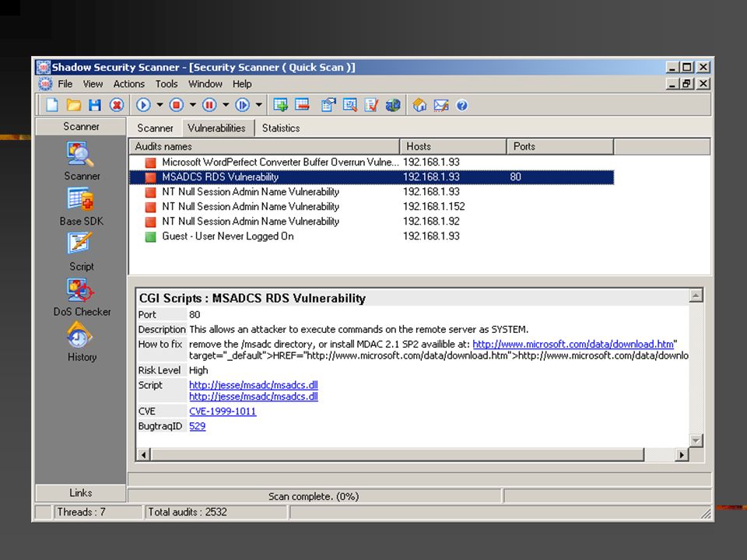Open the View menu
The height and width of the screenshot is (560, 747).
(93, 84)
